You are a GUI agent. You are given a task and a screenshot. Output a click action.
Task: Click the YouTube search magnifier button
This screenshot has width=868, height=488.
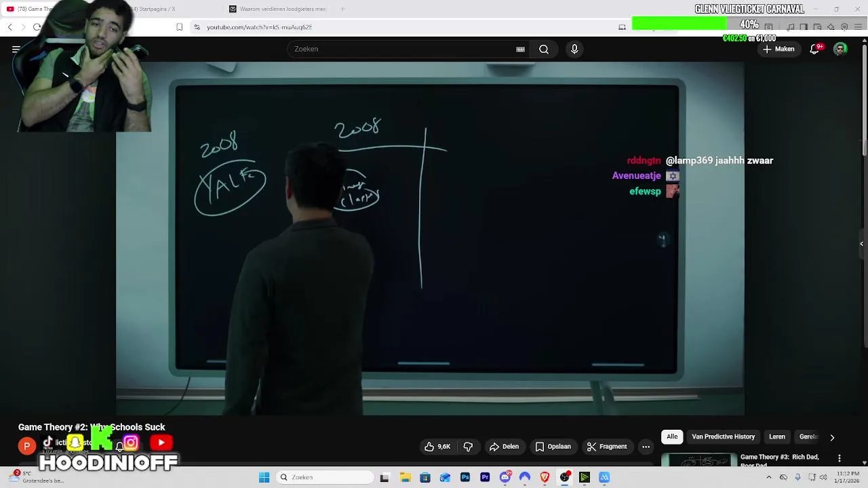pos(544,49)
